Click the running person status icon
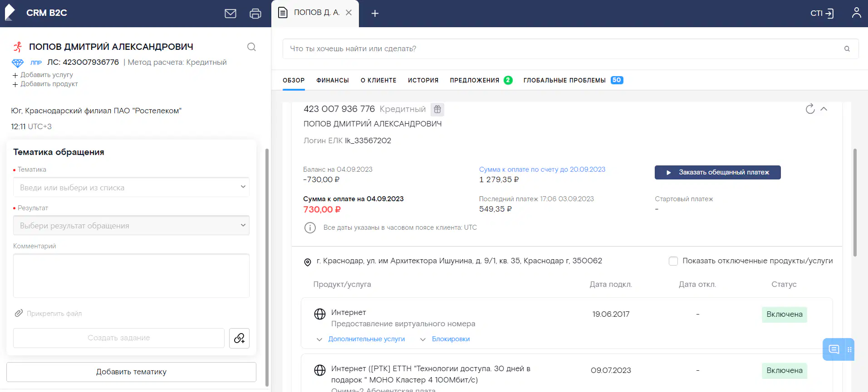This screenshot has width=868, height=392. tap(18, 47)
